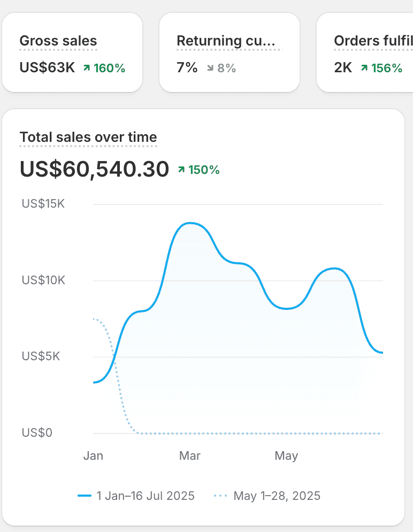Open the Returning customers metric card
413x532 pixels.
click(229, 52)
